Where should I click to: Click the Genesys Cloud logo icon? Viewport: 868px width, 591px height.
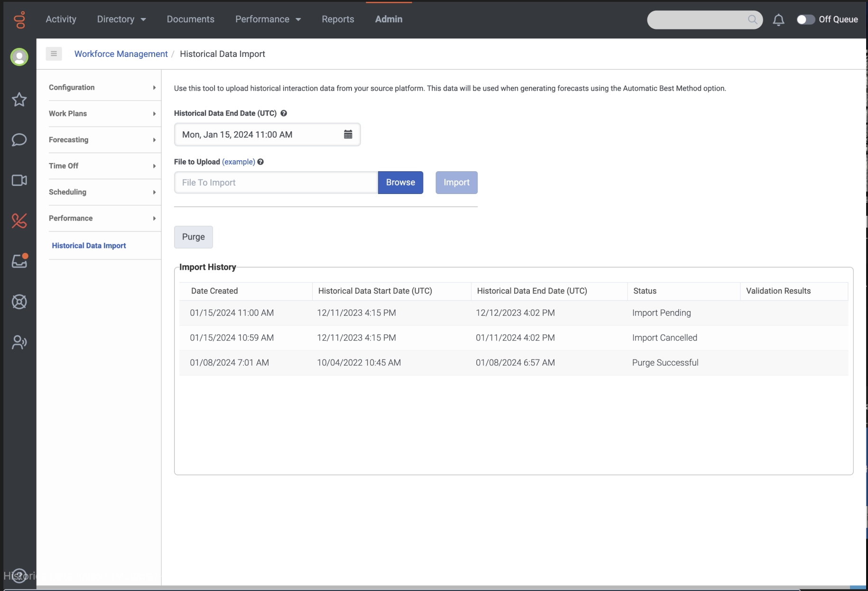click(x=19, y=19)
